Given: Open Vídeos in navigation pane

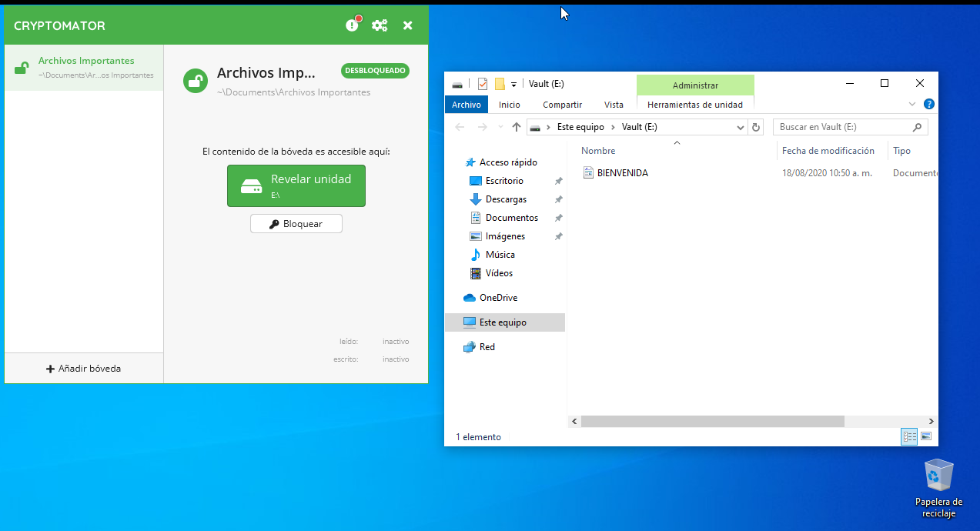Looking at the screenshot, I should click(x=499, y=273).
